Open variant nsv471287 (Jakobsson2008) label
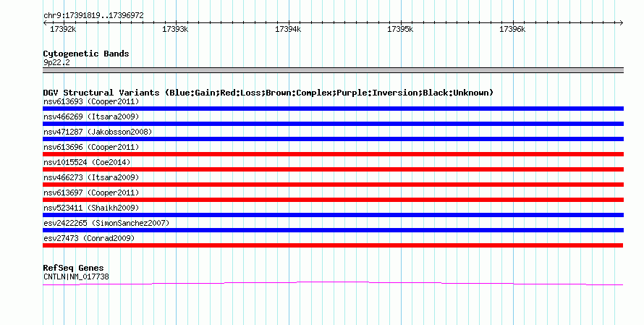Screen dimensions: 644x325 [x=98, y=132]
